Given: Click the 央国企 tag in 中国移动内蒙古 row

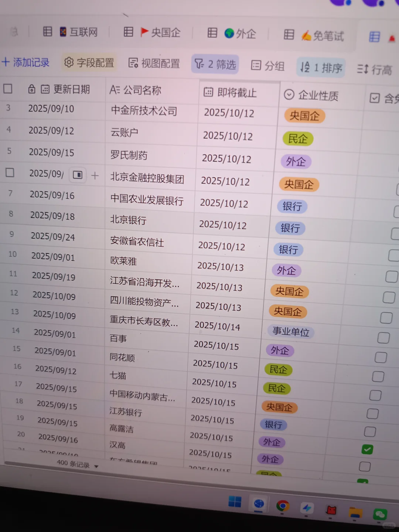Looking at the screenshot, I should [x=279, y=407].
